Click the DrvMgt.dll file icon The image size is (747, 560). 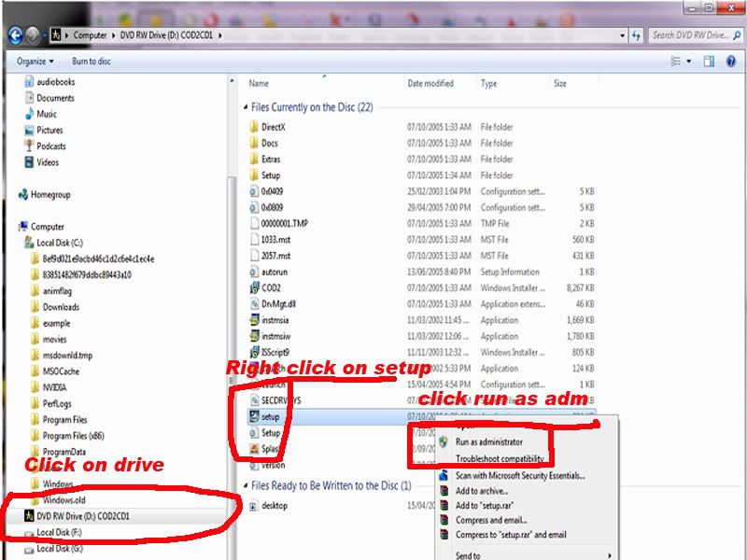(254, 304)
